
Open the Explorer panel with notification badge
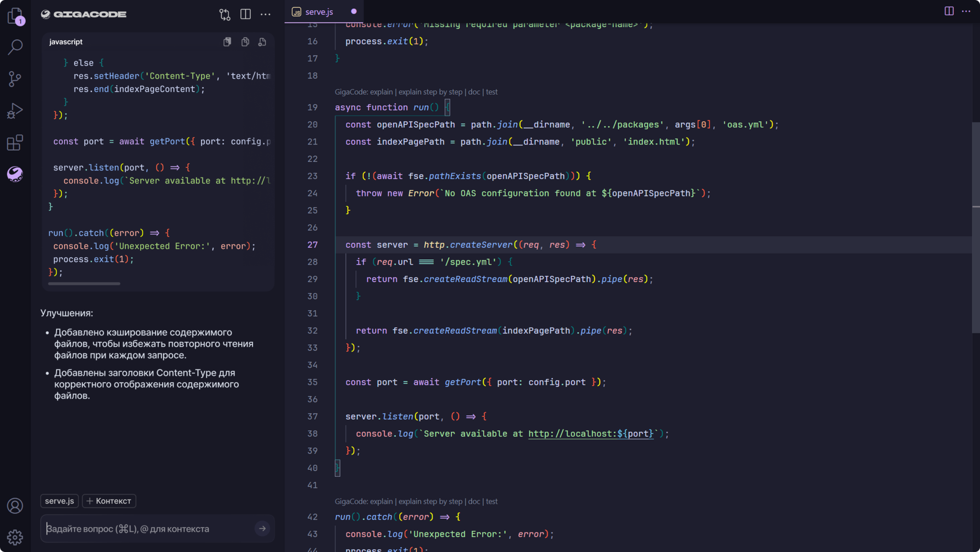click(x=15, y=16)
